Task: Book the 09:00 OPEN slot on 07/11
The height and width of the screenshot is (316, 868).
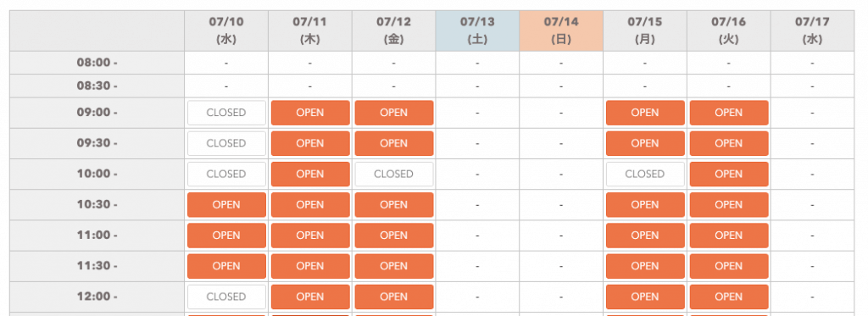Action: coord(310,113)
